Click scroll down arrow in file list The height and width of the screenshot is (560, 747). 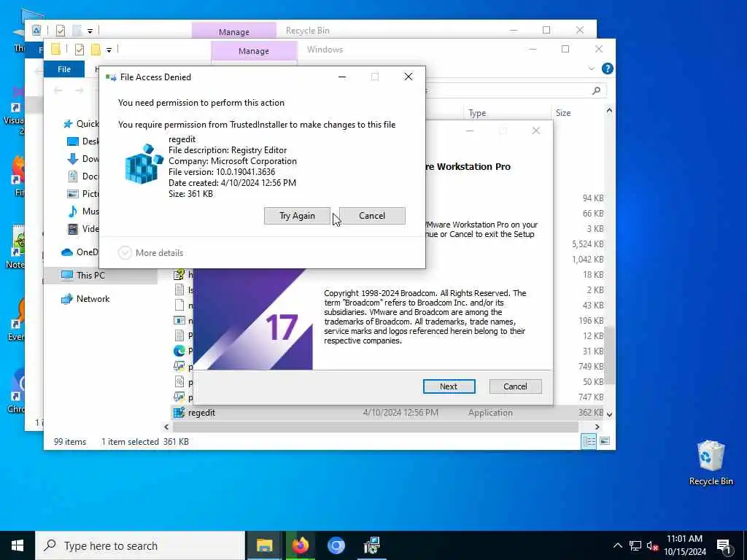click(609, 415)
